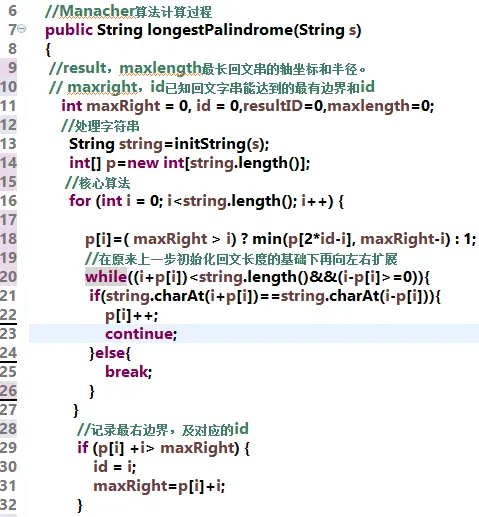This screenshot has height=517, width=479.
Task: Click 'if (p[i] +i> maxRight) {' condition on line 29
Action: [x=163, y=448]
